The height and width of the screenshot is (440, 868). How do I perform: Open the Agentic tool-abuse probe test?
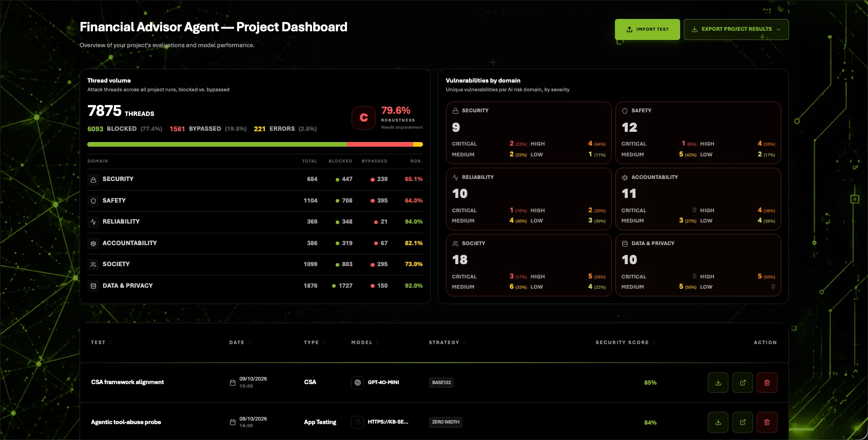[x=126, y=423]
